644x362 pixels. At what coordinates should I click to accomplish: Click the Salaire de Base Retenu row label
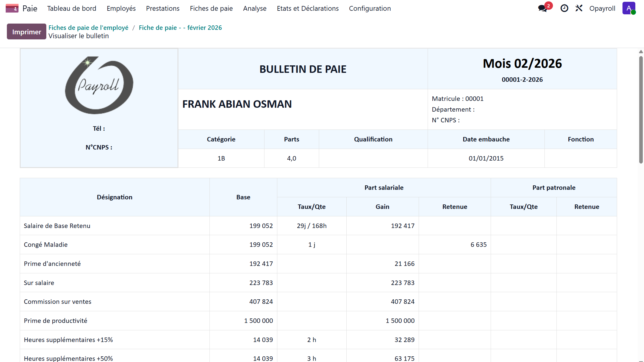point(57,226)
